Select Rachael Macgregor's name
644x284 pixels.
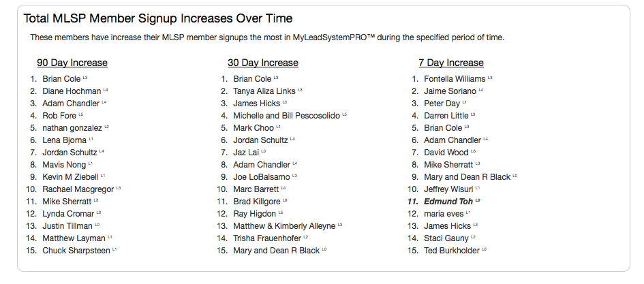tap(78, 189)
